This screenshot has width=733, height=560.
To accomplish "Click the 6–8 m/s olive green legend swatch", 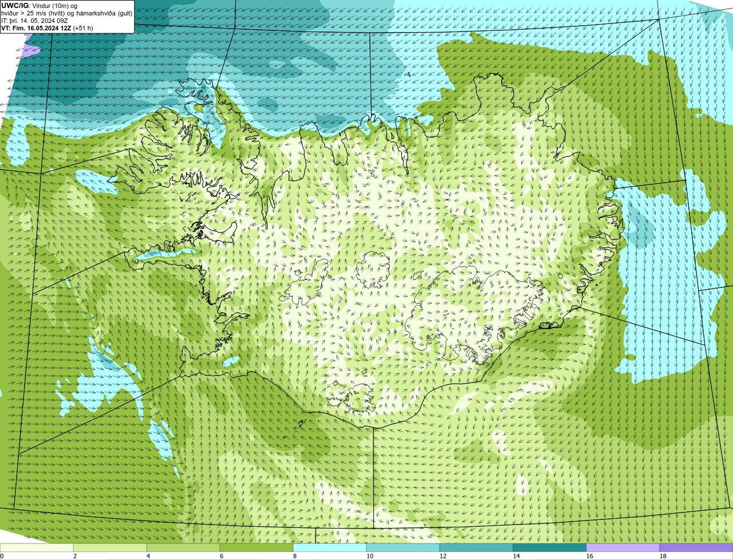I will pyautogui.click(x=257, y=547).
